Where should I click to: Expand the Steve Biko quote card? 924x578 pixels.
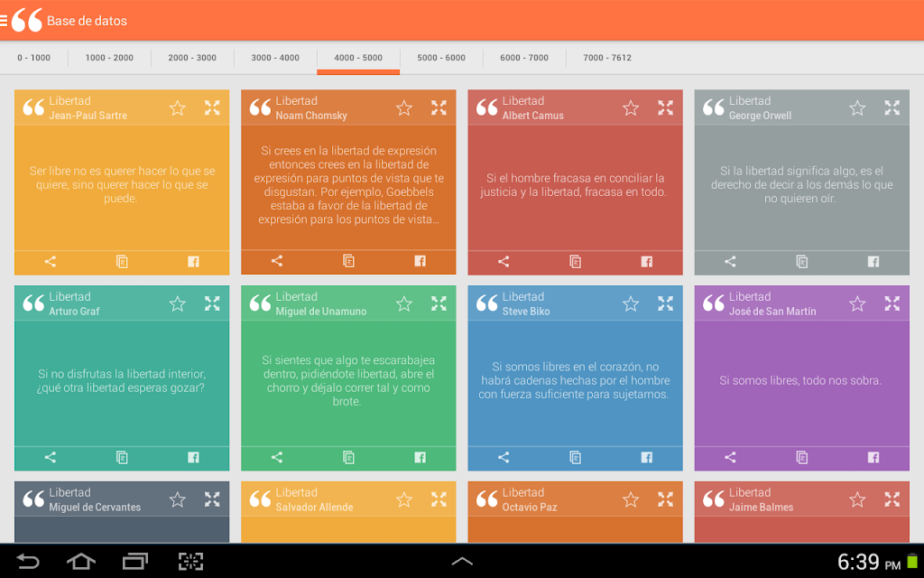[x=665, y=303]
